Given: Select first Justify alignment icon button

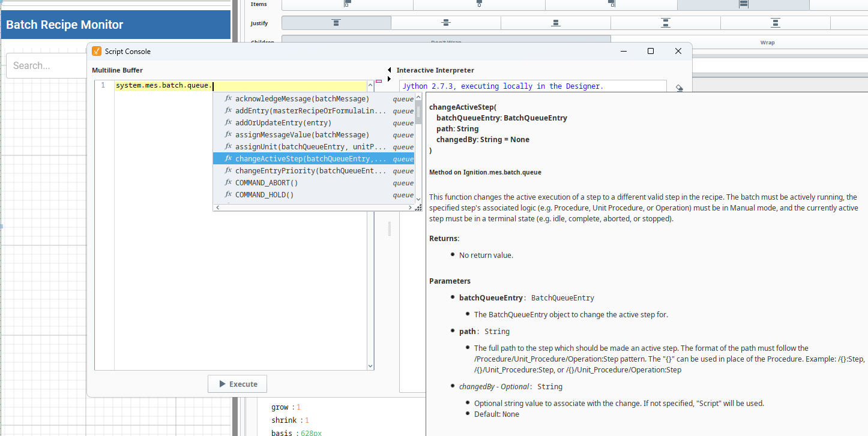Looking at the screenshot, I should (x=336, y=23).
